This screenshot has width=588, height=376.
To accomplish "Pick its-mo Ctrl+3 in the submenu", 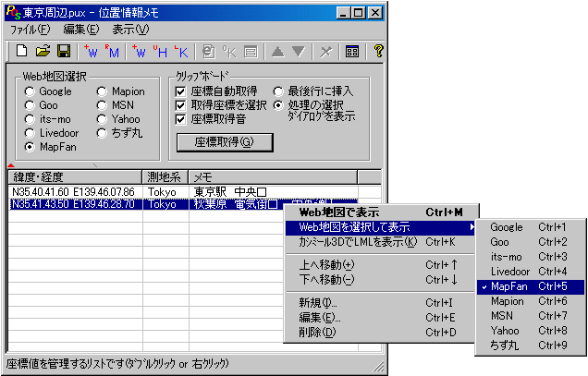I will point(531,257).
